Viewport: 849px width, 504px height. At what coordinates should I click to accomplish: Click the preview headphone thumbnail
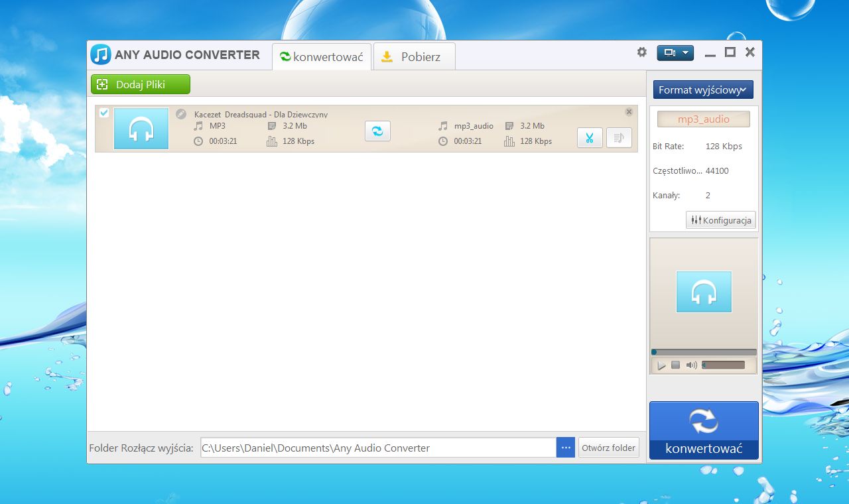point(704,292)
